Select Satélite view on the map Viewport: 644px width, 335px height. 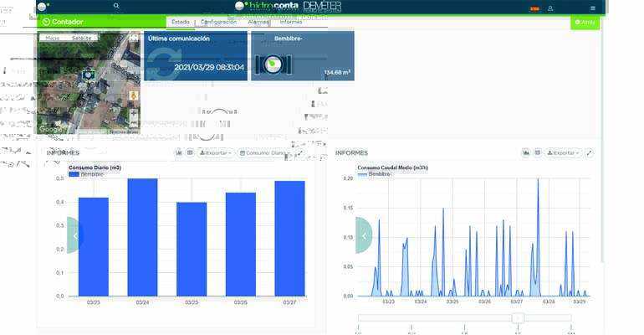(81, 38)
